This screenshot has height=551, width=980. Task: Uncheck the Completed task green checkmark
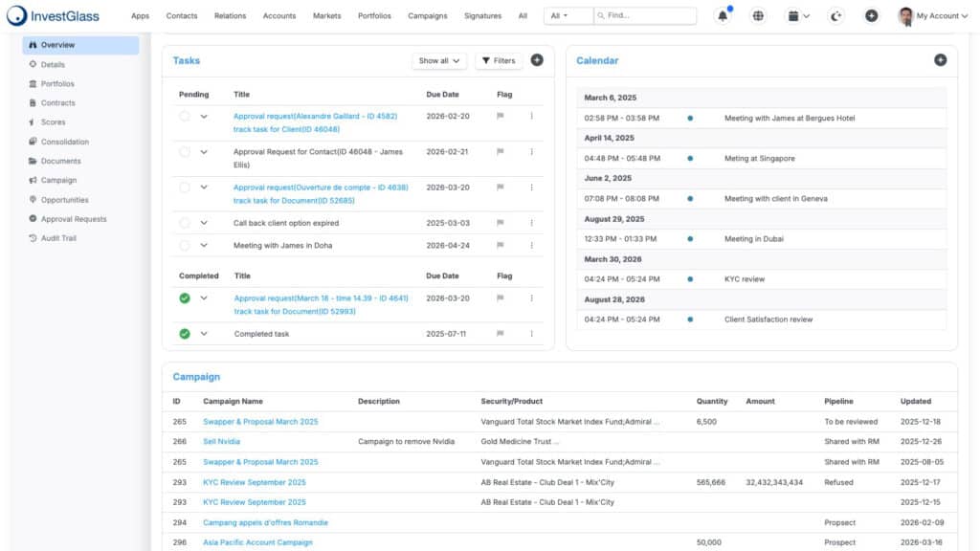[x=185, y=334]
